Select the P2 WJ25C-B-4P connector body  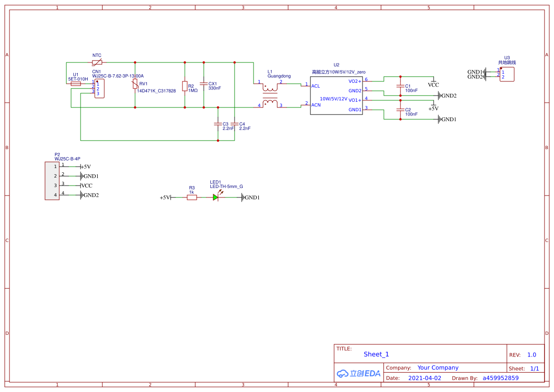coord(52,181)
